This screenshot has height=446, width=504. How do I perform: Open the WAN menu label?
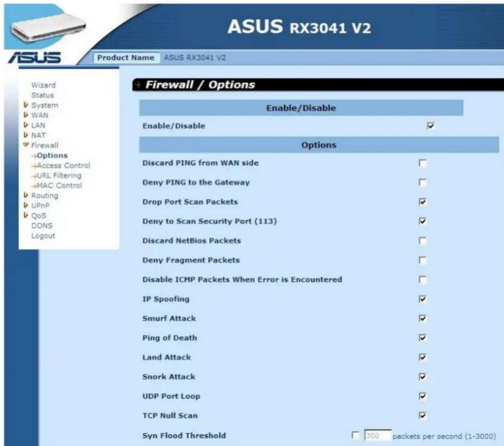click(x=39, y=115)
